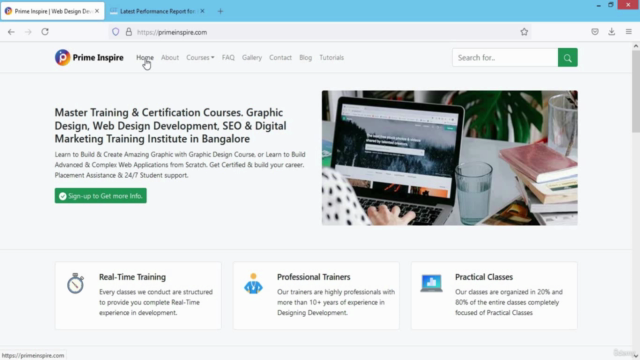
Task: Focus the Search for.. input field
Action: [505, 58]
